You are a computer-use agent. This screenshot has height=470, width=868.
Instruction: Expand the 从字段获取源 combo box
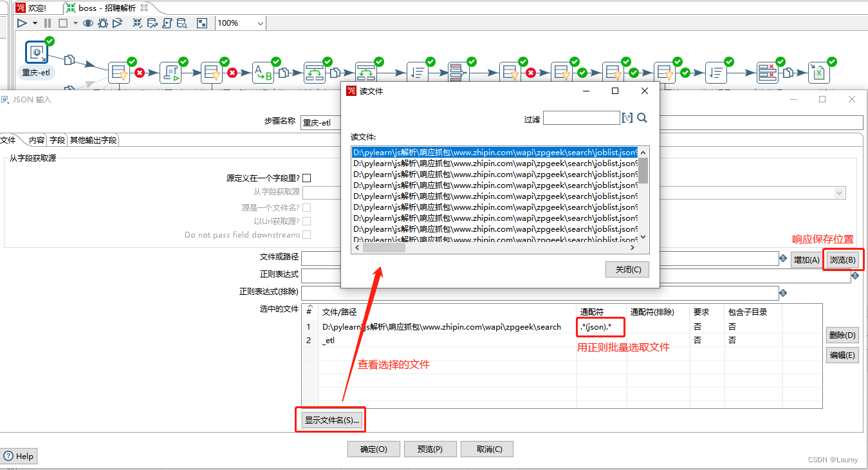(x=839, y=193)
